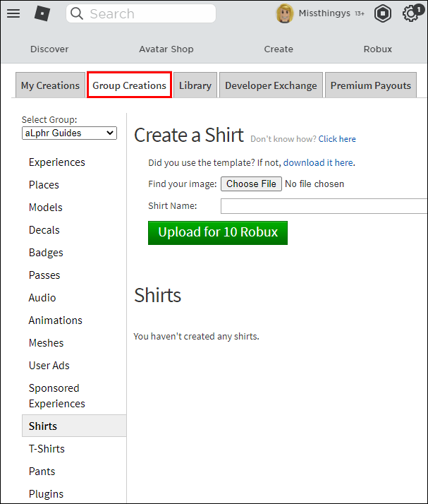The image size is (428, 504).
Task: Select Pants in the sidebar
Action: [x=42, y=472]
